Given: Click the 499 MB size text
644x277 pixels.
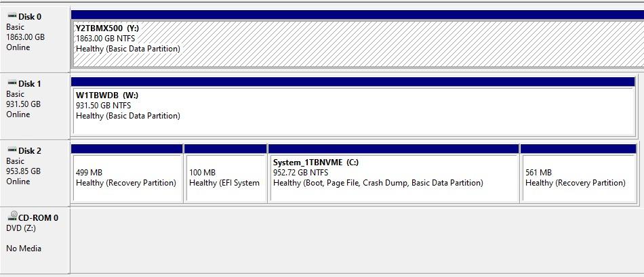Looking at the screenshot, I should pos(89,173).
